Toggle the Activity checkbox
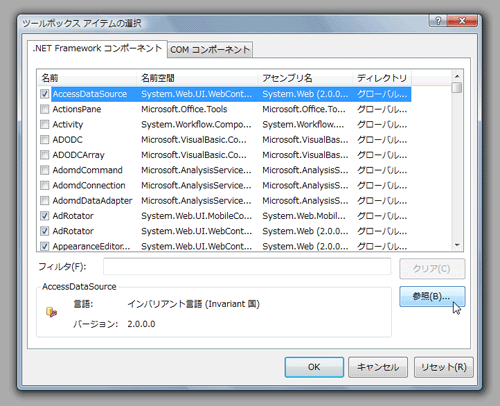 [44, 124]
